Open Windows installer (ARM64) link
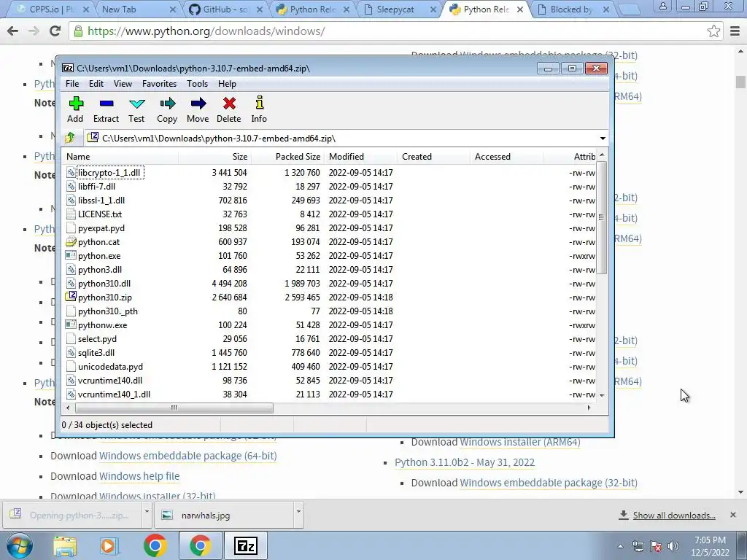 click(519, 442)
